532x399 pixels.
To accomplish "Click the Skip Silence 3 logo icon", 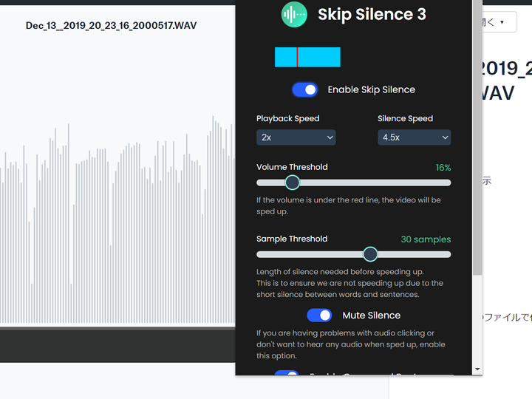I will point(294,14).
